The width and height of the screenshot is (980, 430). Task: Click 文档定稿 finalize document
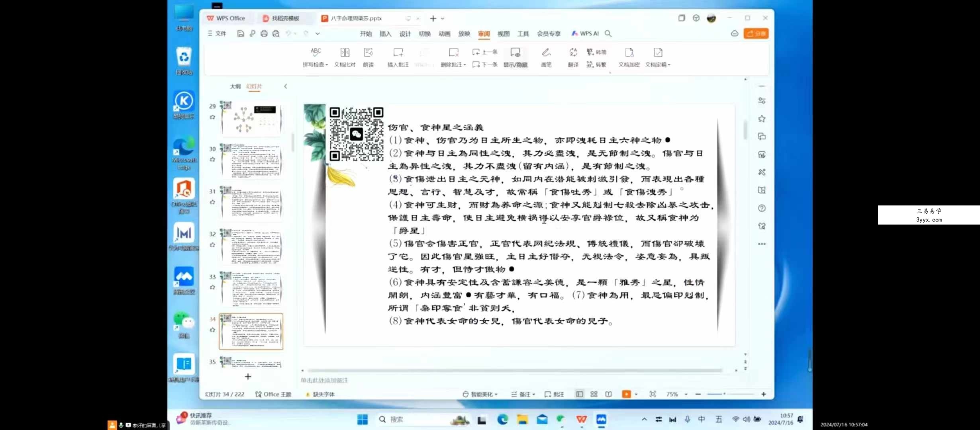pyautogui.click(x=658, y=57)
